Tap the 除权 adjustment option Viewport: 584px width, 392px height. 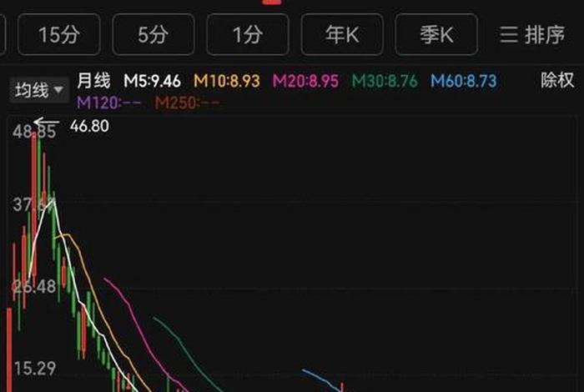tap(557, 80)
